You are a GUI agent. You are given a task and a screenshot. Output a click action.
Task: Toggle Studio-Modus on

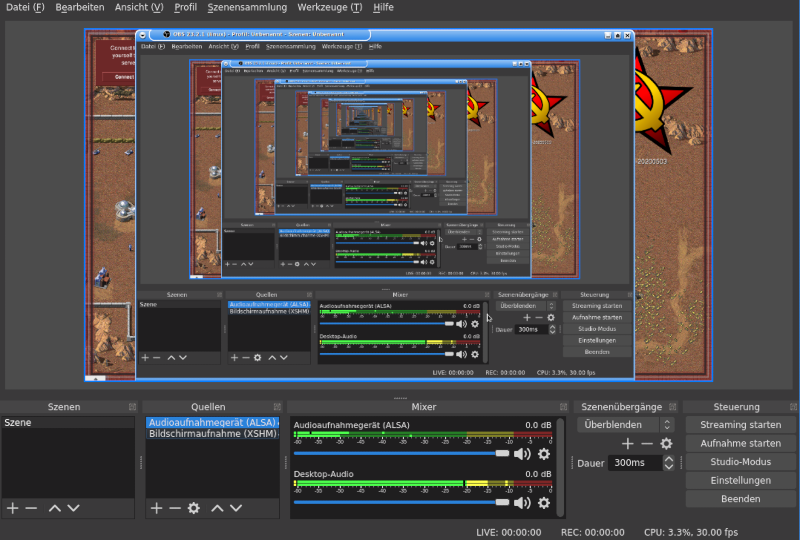pyautogui.click(x=740, y=461)
